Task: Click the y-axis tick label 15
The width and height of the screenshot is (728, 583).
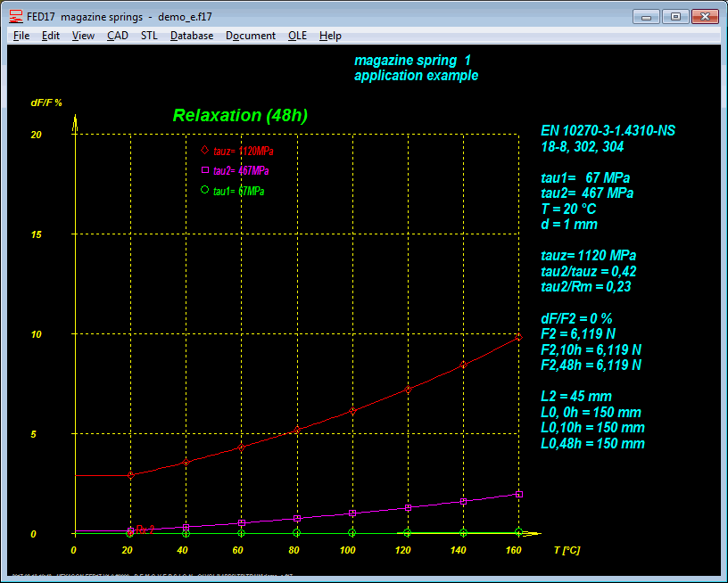Action: 37,234
